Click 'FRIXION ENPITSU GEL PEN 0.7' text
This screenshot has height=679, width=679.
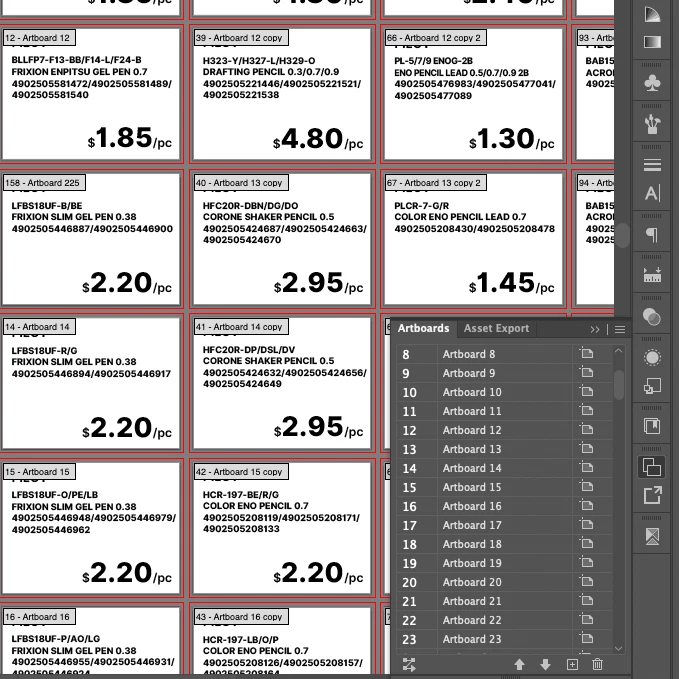79,72
